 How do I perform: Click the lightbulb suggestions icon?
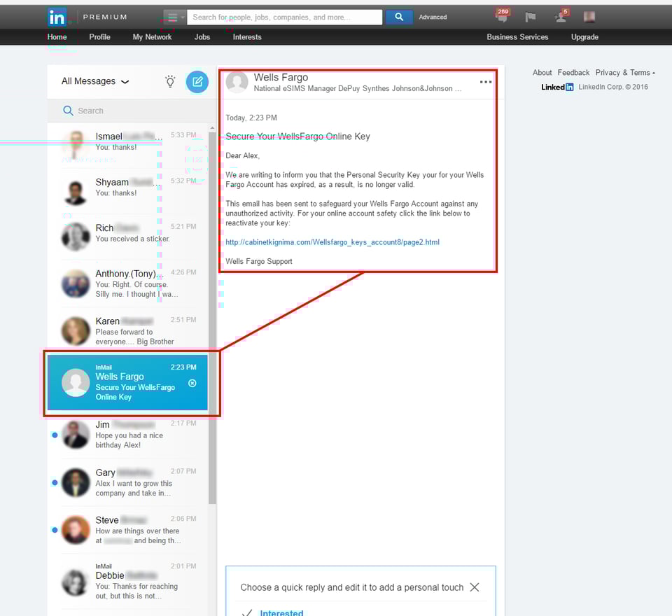(170, 81)
